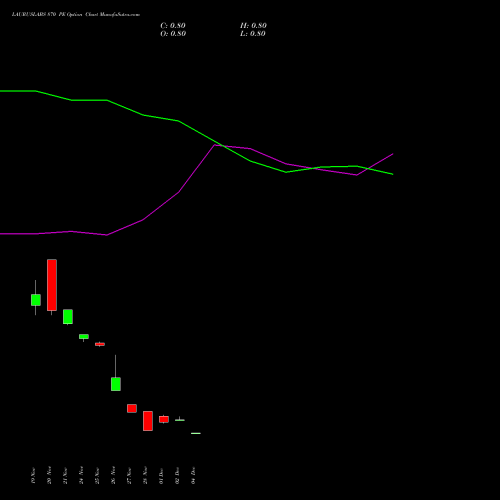
Task: Select the red candlestick for 27 Nov
Action: [132, 408]
